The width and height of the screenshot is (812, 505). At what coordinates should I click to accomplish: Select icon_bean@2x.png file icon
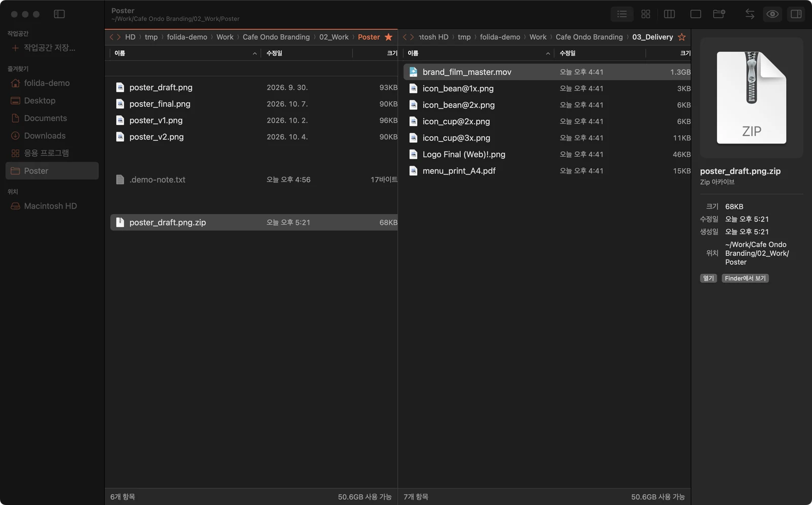[x=413, y=105]
